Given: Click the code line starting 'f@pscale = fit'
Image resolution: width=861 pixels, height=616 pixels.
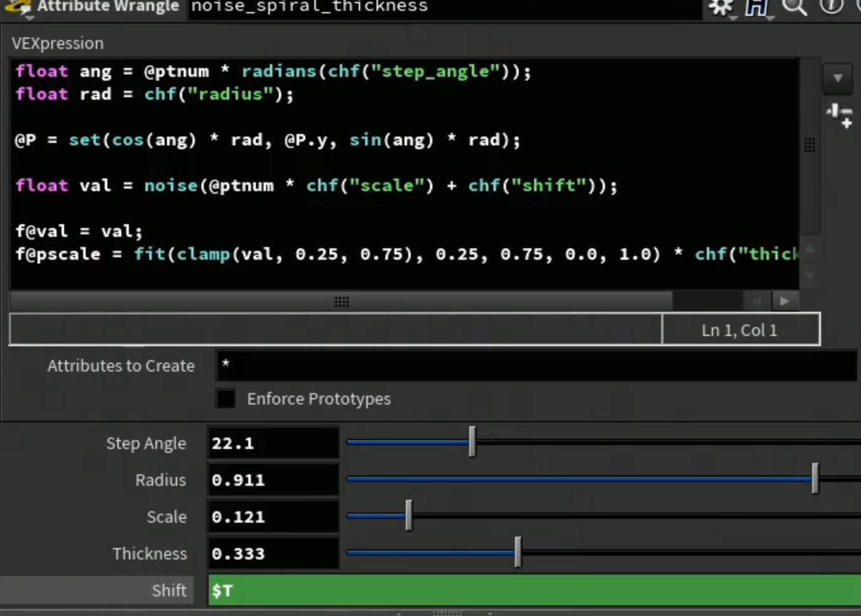Looking at the screenshot, I should pos(406,254).
